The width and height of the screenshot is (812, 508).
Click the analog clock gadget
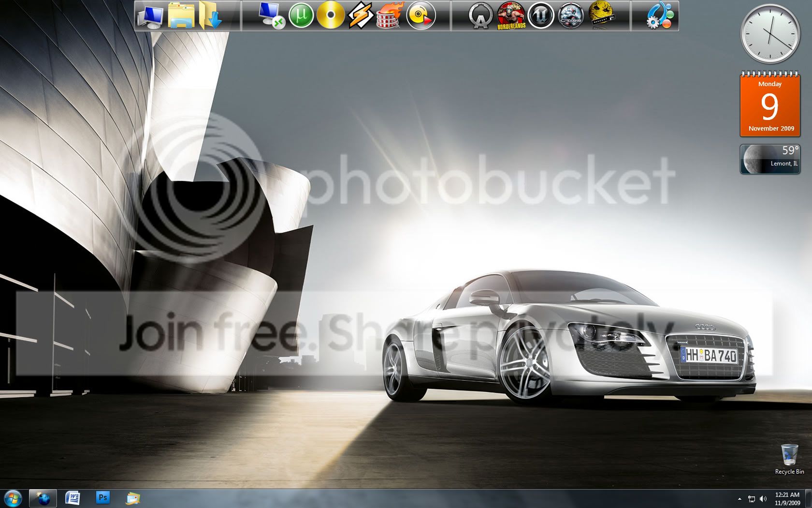coord(770,34)
